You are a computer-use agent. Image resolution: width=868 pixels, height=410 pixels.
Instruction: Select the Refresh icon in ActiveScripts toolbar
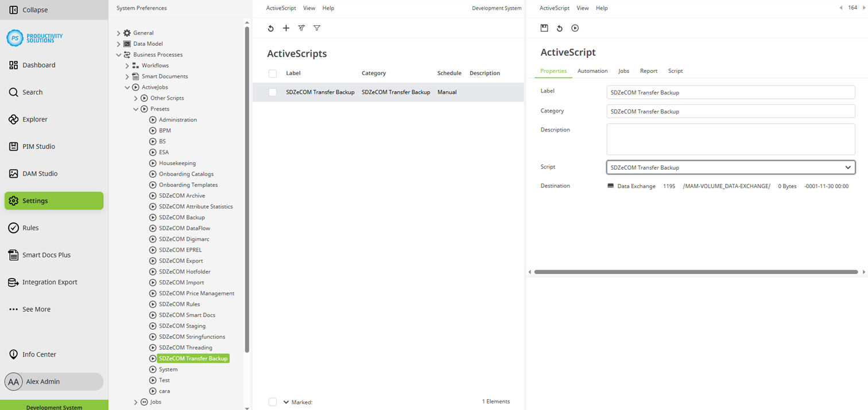[x=271, y=28]
